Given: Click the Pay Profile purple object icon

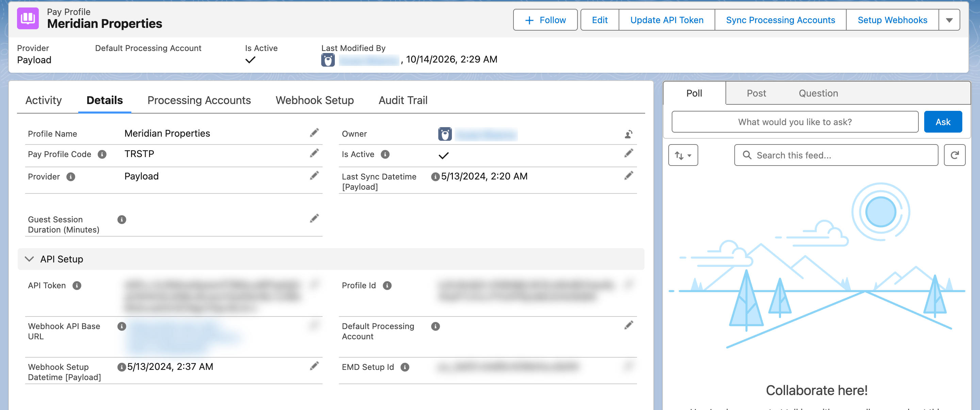Looking at the screenshot, I should click(x=28, y=18).
